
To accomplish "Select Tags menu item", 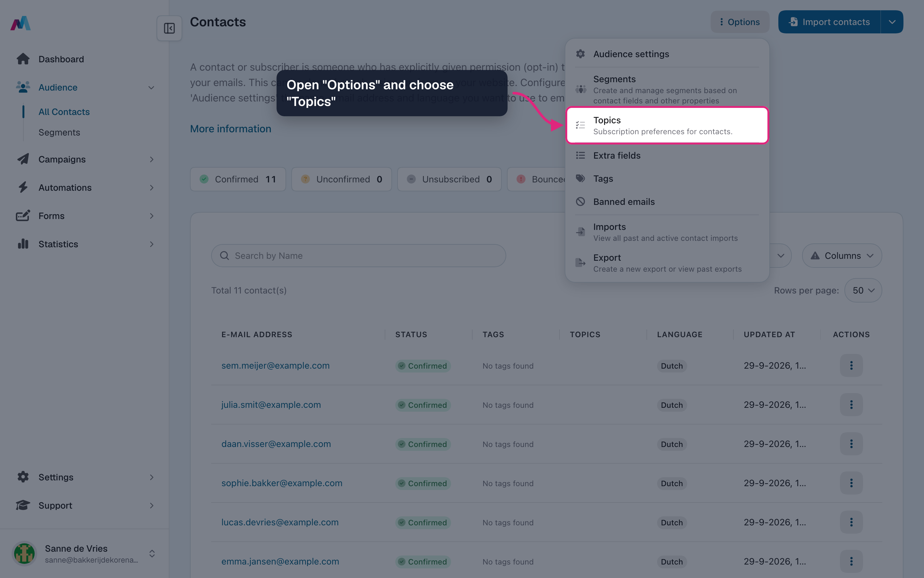I will (x=667, y=179).
